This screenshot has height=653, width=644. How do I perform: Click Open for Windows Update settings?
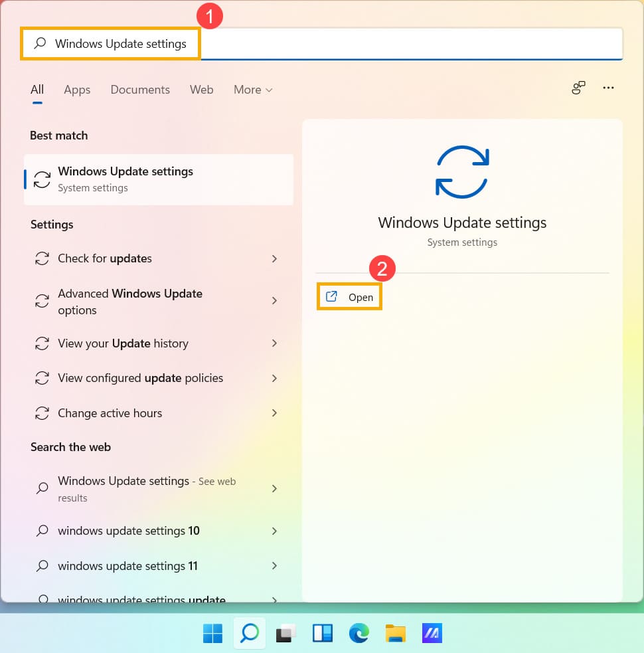pyautogui.click(x=350, y=297)
